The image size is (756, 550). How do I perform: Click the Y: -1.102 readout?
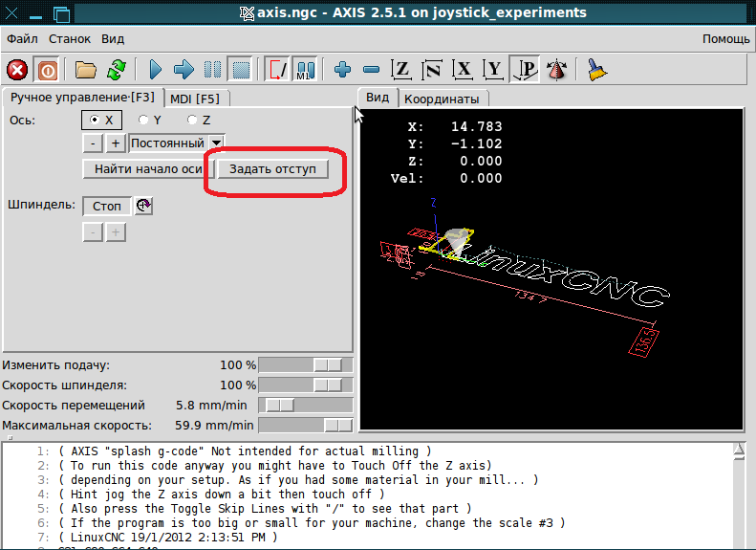click(x=455, y=143)
